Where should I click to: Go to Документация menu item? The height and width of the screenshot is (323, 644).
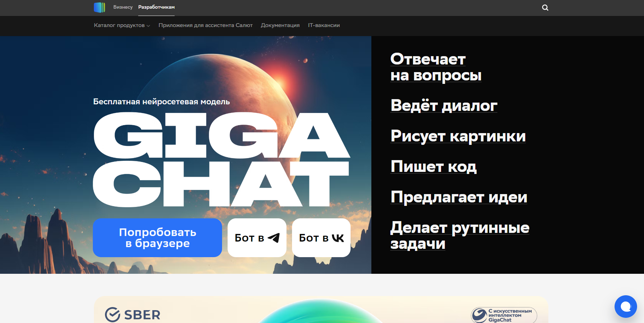(x=280, y=25)
